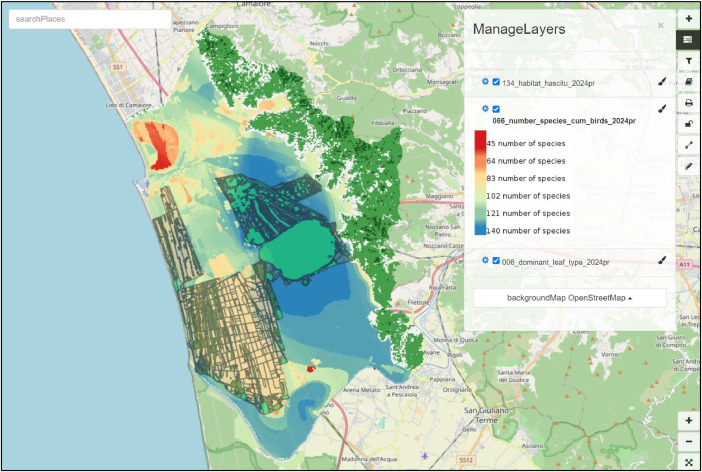Viewport: 702px width, 472px height.
Task: Open style brush for 134_habitat layer
Action: click(662, 82)
